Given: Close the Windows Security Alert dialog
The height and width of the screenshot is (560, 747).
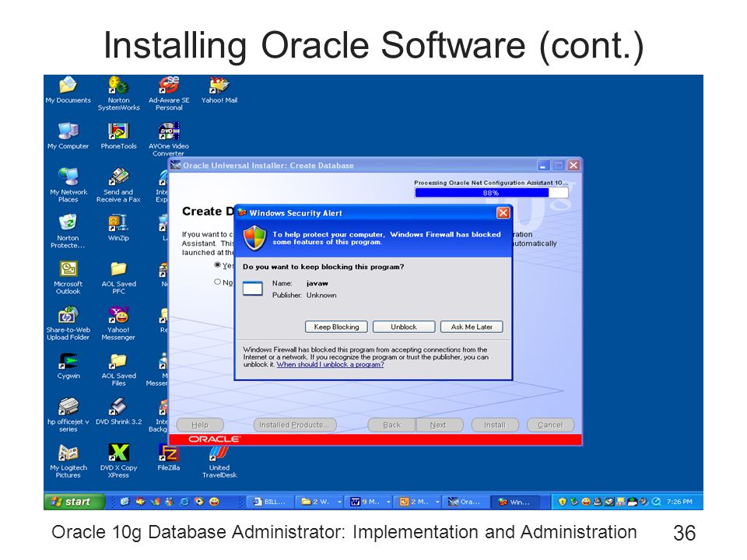Looking at the screenshot, I should pos(503,213).
